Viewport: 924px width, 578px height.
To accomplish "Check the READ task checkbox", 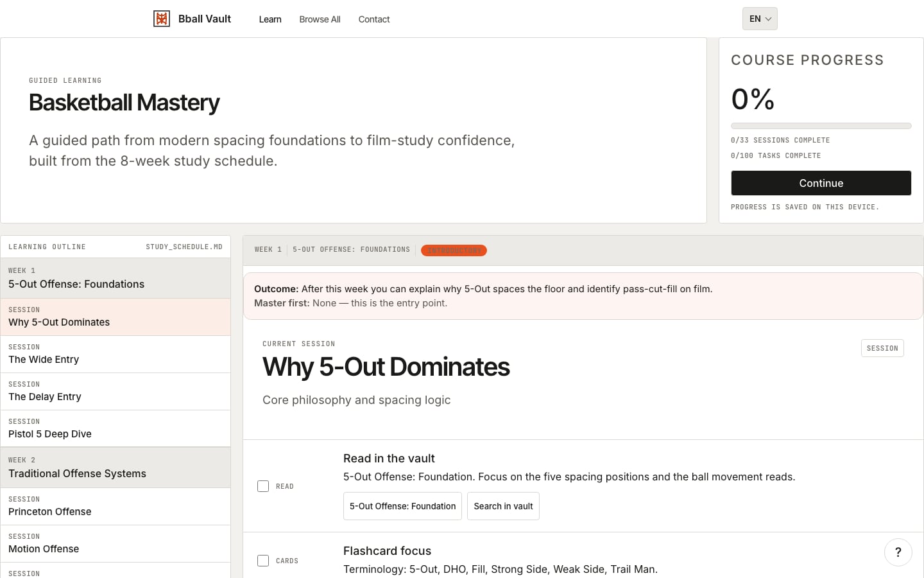I will pos(263,486).
